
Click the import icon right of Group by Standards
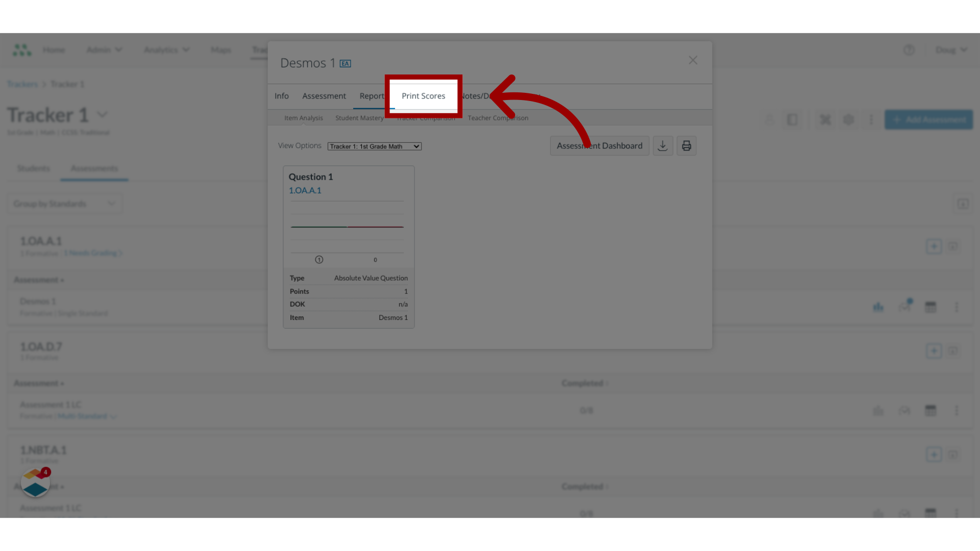(x=963, y=204)
